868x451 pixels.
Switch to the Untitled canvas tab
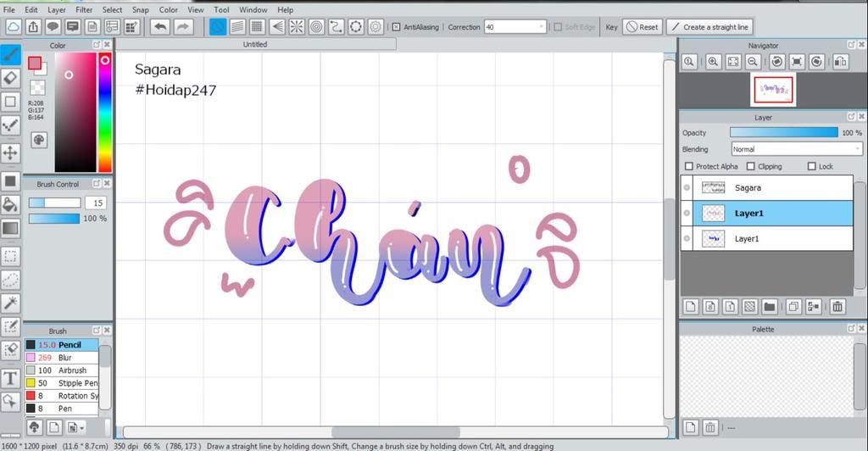[255, 44]
